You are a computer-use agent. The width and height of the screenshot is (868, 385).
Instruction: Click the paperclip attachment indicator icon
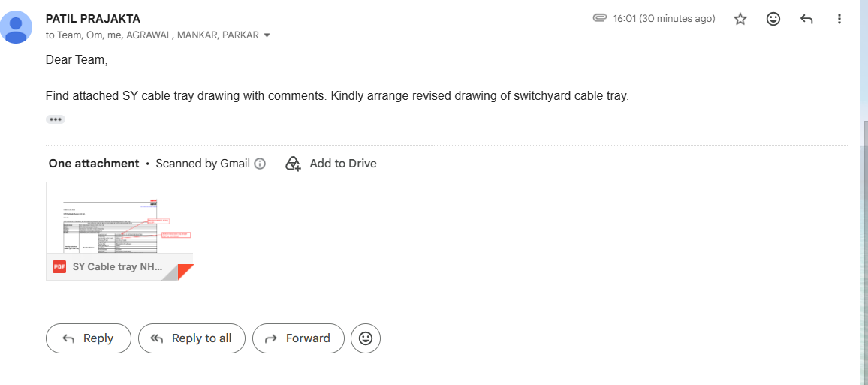[x=599, y=18]
